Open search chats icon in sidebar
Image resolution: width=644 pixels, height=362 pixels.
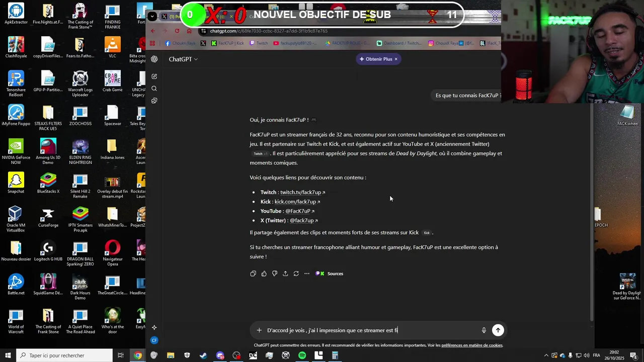154,88
